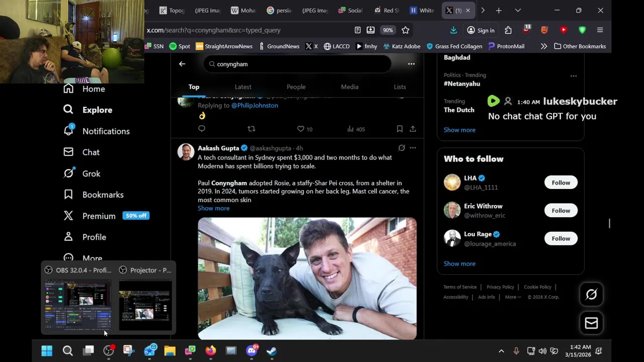644x362 pixels.
Task: Open floating Grok button
Action: coord(591,295)
